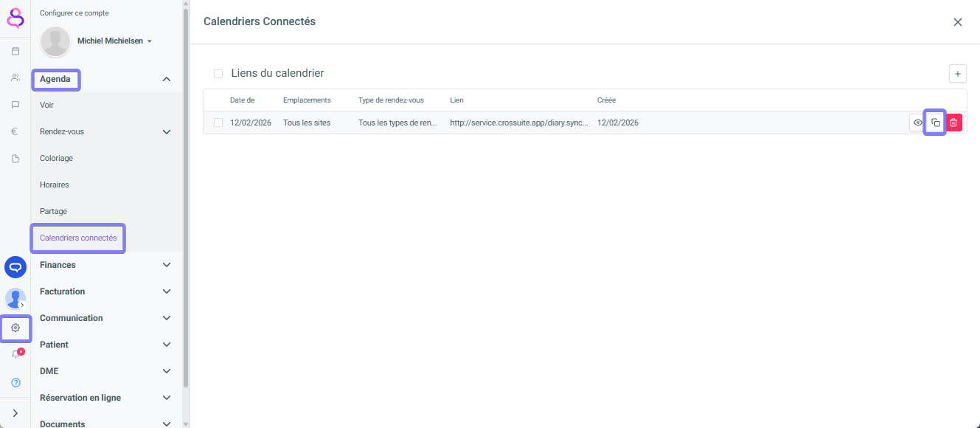Viewport: 980px width, 428px height.
Task: Go to the Horaires menu item
Action: pos(55,184)
